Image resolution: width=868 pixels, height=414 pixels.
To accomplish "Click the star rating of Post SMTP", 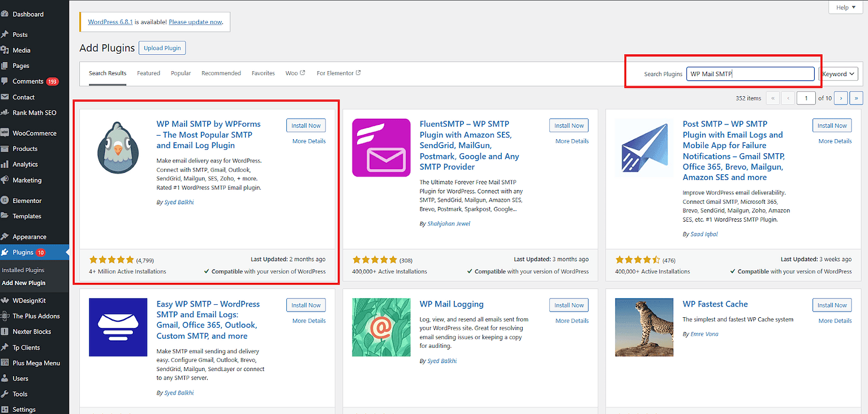I will tap(638, 260).
